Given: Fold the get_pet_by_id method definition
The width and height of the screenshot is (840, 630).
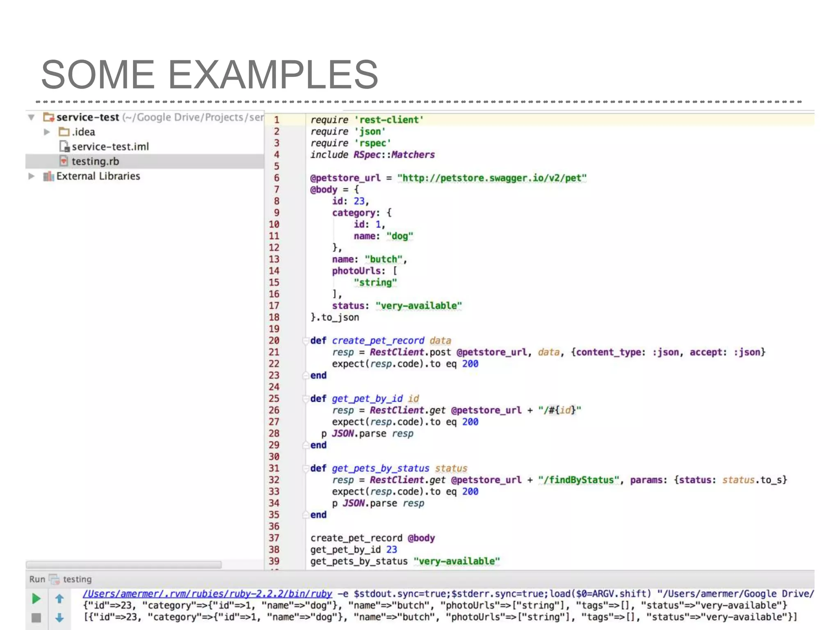Looking at the screenshot, I should [306, 399].
